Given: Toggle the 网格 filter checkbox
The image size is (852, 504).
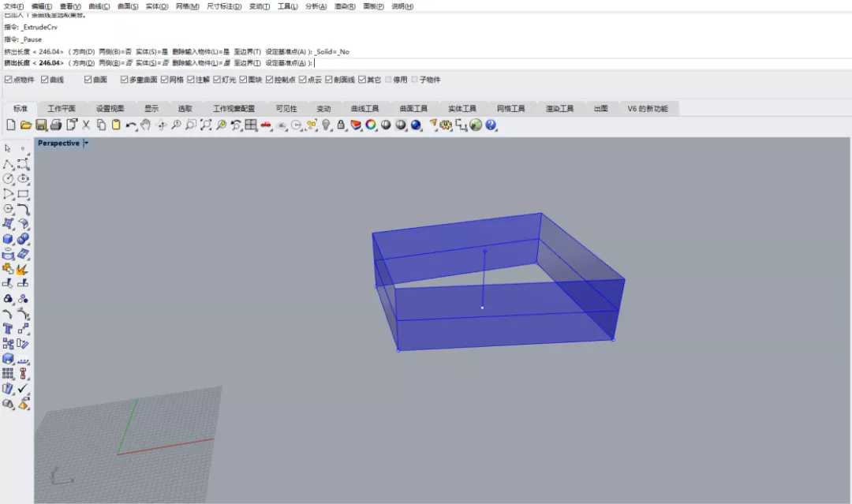Looking at the screenshot, I should [165, 80].
